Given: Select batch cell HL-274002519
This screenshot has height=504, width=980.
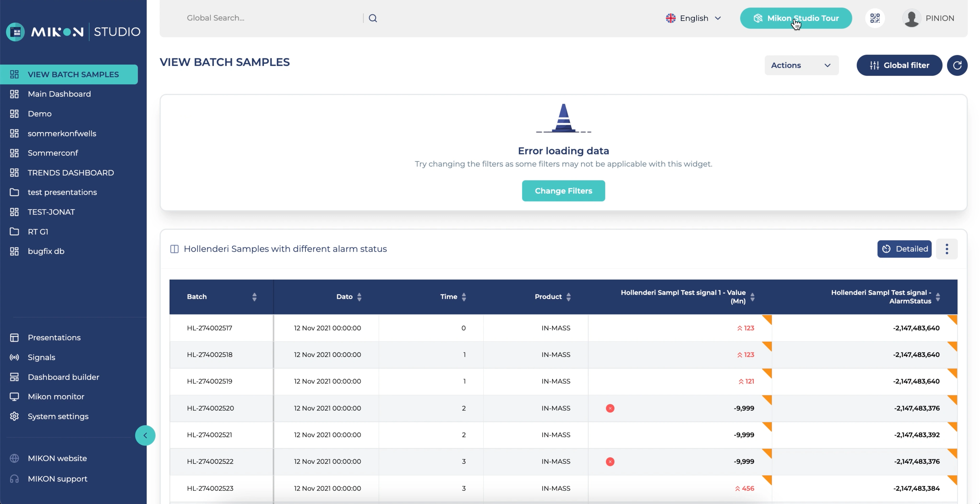Looking at the screenshot, I should [x=221, y=382].
